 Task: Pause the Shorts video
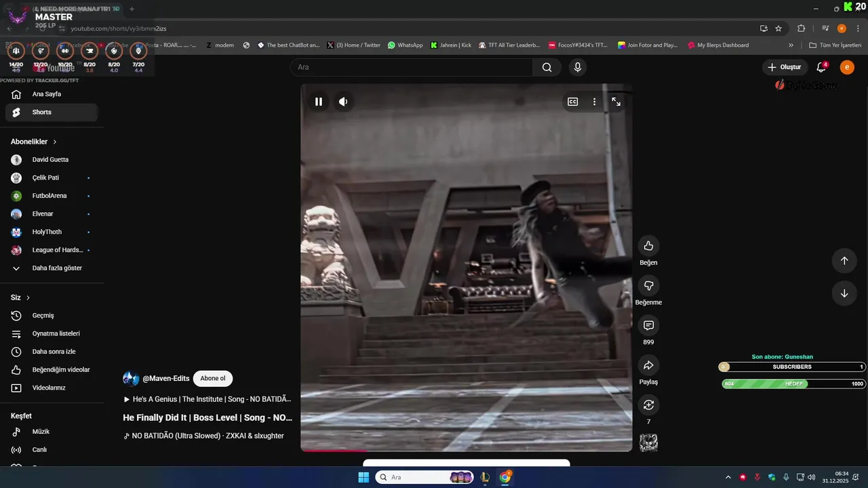(x=318, y=102)
